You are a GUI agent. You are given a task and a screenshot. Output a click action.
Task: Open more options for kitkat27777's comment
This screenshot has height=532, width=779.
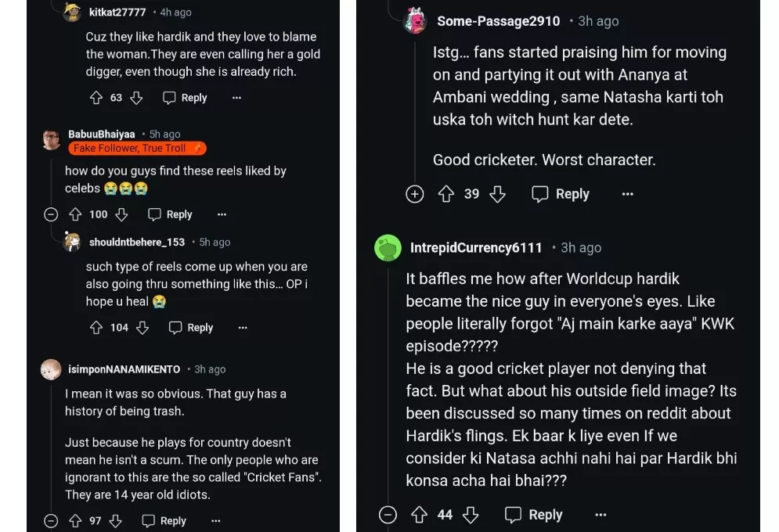(236, 98)
